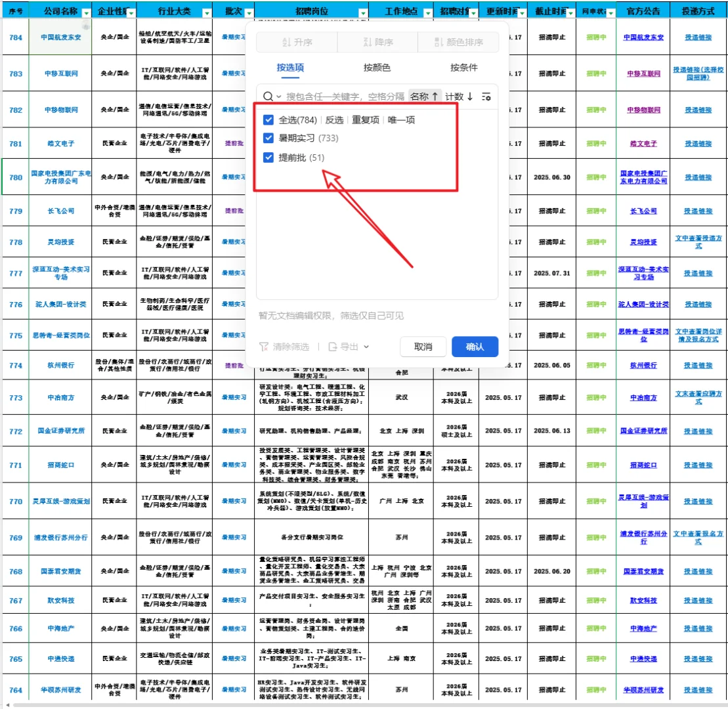Viewport: 728px width, 709px height.
Task: Select the 中冶南方 company name cell
Action: tap(60, 397)
